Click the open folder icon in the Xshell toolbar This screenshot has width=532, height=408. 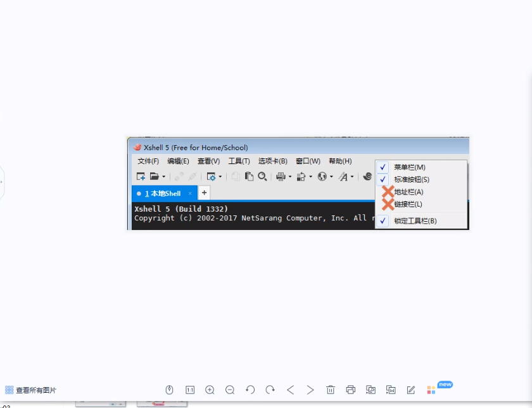click(x=155, y=177)
